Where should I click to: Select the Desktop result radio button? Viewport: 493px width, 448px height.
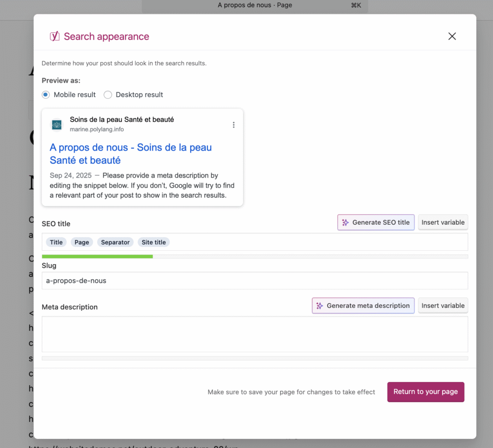(x=108, y=95)
